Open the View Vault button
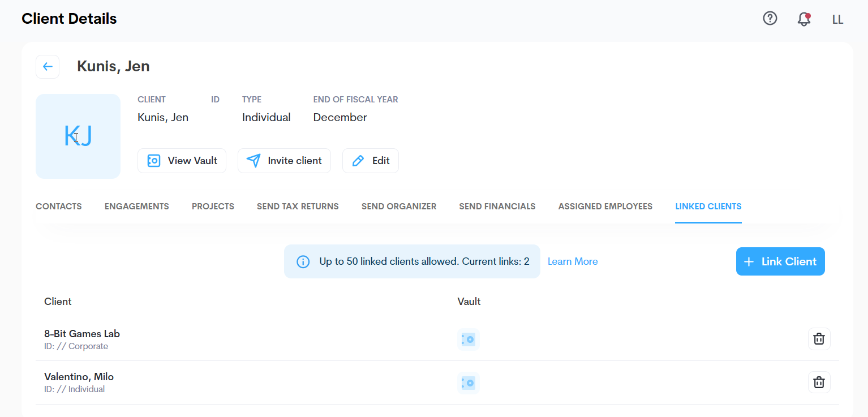 click(x=182, y=161)
